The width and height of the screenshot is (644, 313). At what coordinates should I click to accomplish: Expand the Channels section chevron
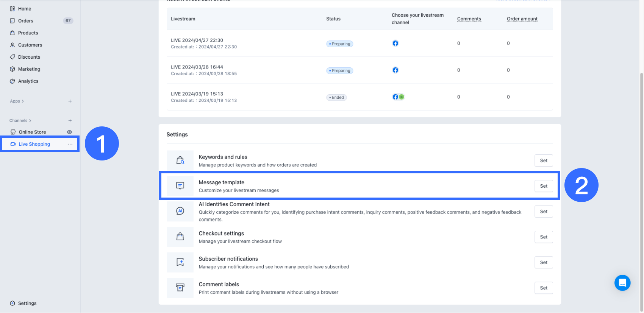click(x=30, y=121)
